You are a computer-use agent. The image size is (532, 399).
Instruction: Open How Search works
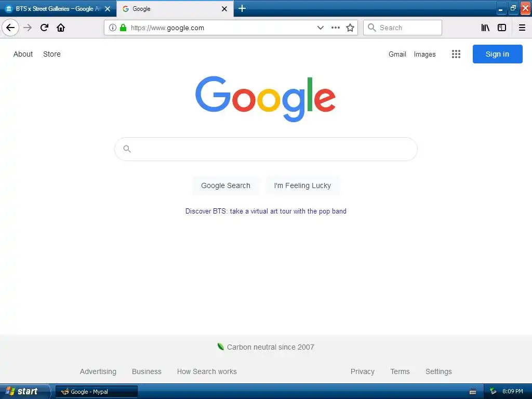(x=207, y=371)
